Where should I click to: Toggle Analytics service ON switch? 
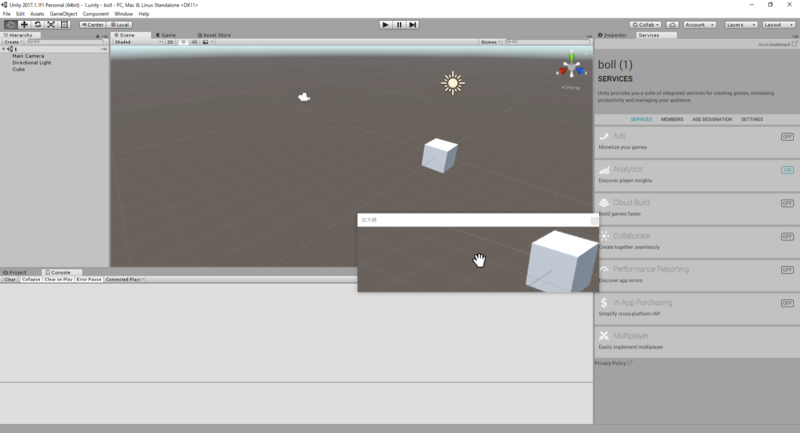click(787, 170)
